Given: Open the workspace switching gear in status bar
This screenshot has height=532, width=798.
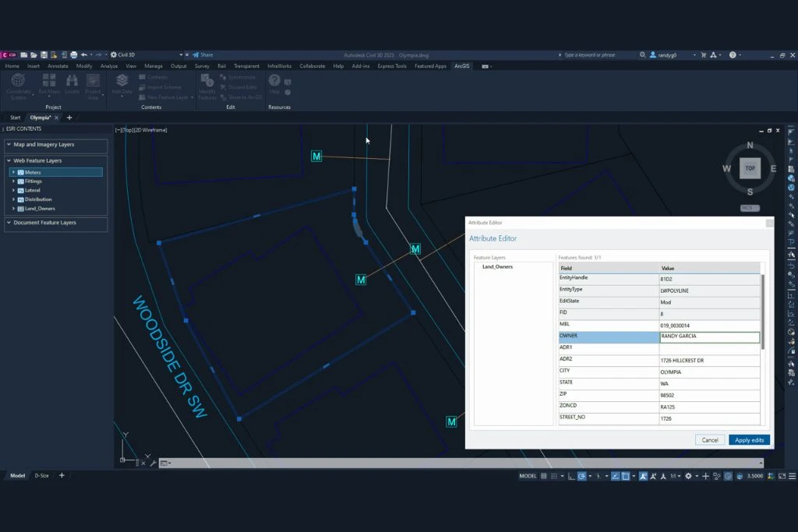Looking at the screenshot, I should click(688, 476).
